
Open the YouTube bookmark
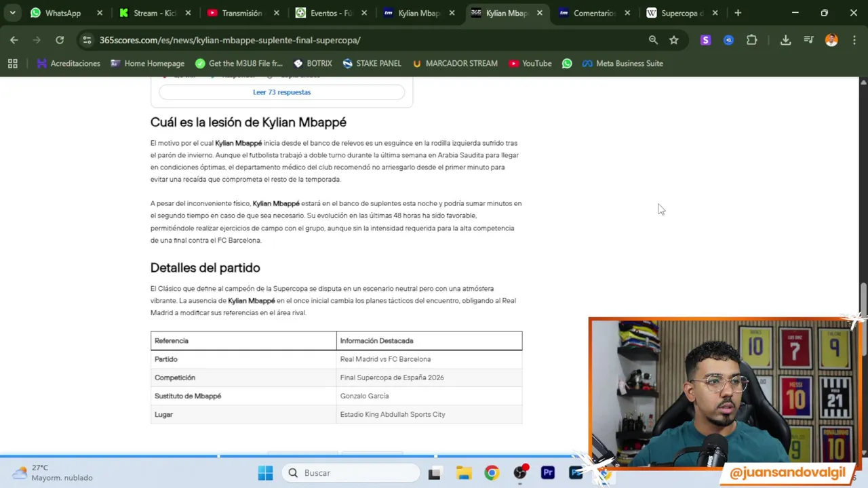[530, 63]
